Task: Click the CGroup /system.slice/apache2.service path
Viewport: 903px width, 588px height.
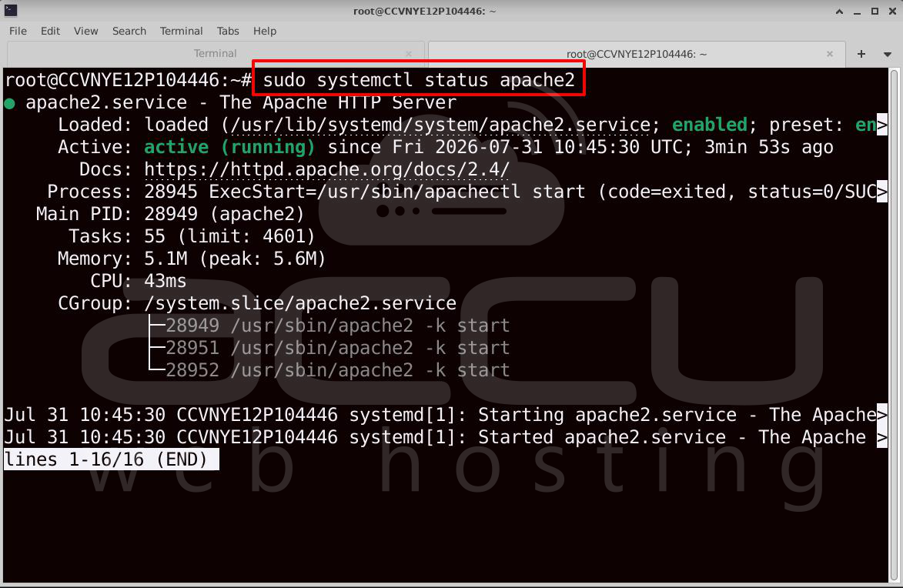Action: pos(300,303)
